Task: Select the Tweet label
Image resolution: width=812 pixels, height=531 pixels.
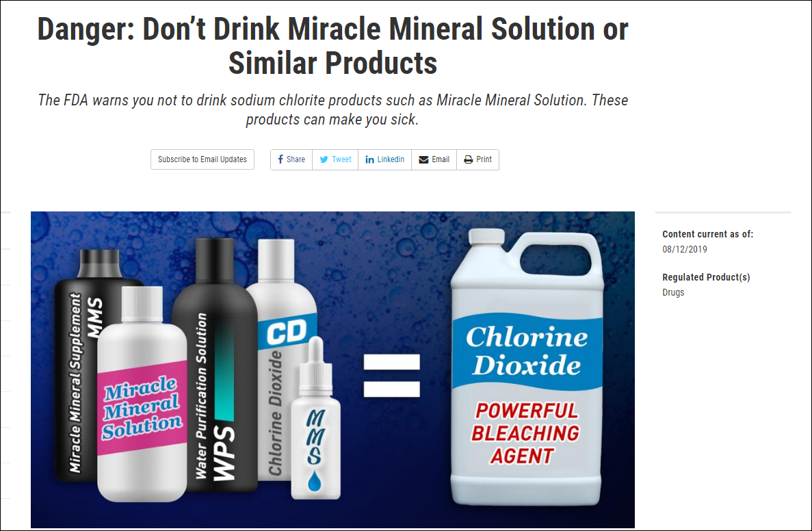Action: [x=341, y=159]
